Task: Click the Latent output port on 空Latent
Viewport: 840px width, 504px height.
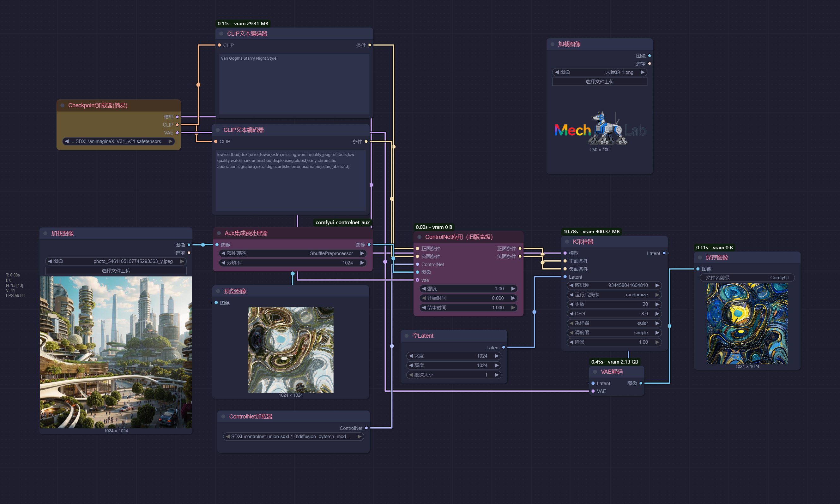Action: (504, 347)
